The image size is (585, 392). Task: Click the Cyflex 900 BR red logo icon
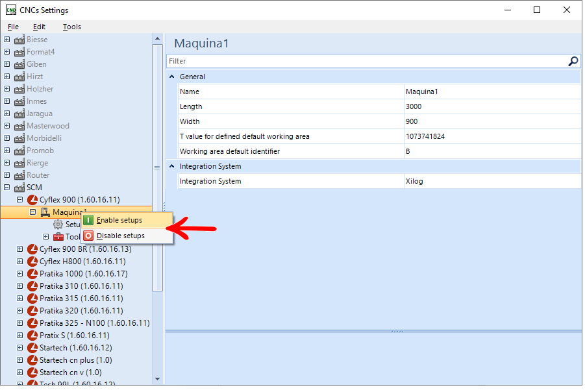[x=32, y=249]
